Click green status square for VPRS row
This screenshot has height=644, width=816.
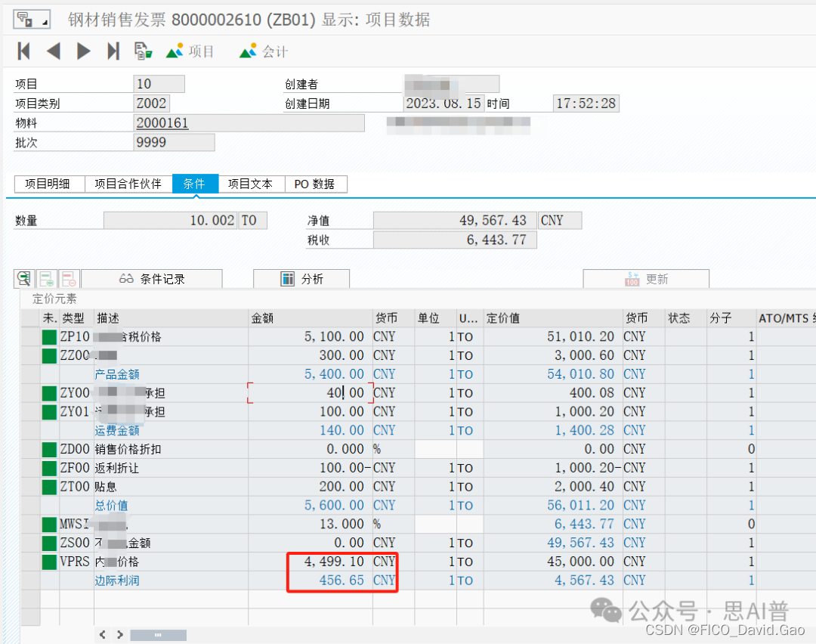pos(49,562)
